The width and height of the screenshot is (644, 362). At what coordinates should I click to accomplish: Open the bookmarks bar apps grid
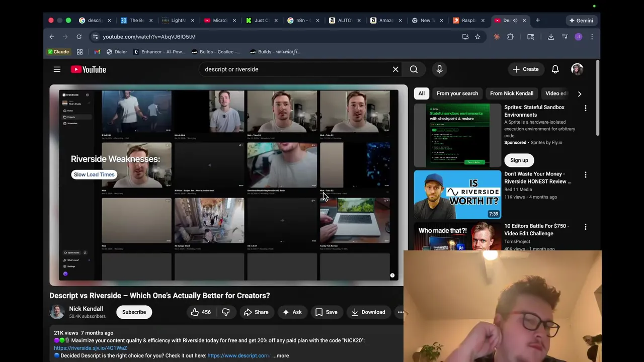tap(79, 52)
